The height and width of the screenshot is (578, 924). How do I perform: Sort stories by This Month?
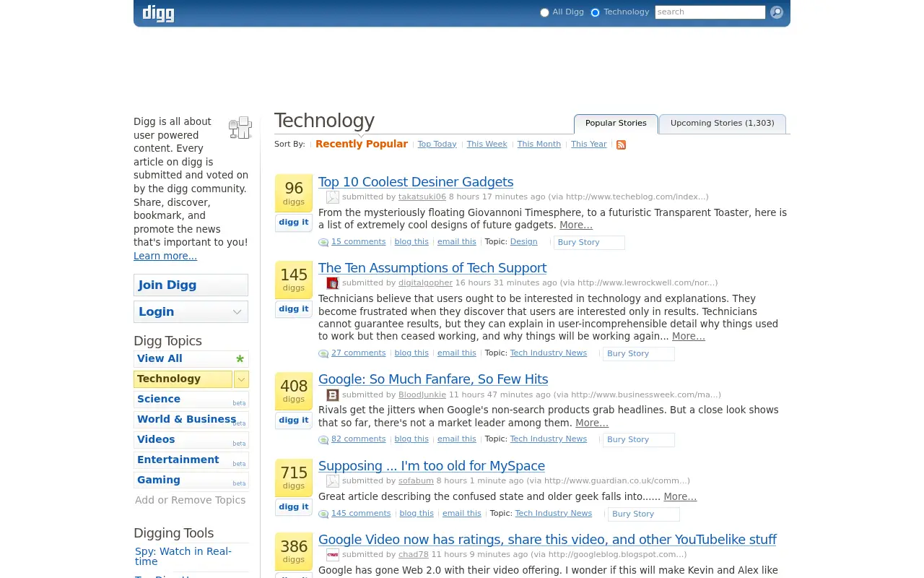pos(539,144)
